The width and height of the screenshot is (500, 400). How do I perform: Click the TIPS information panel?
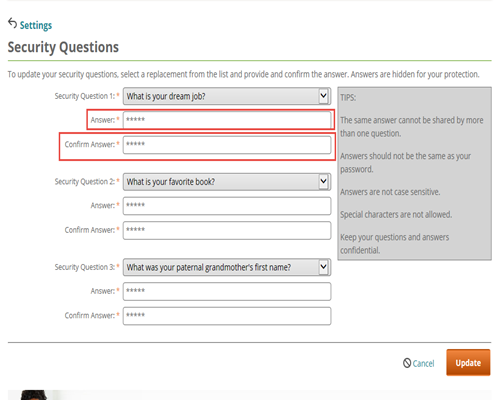coord(414,173)
